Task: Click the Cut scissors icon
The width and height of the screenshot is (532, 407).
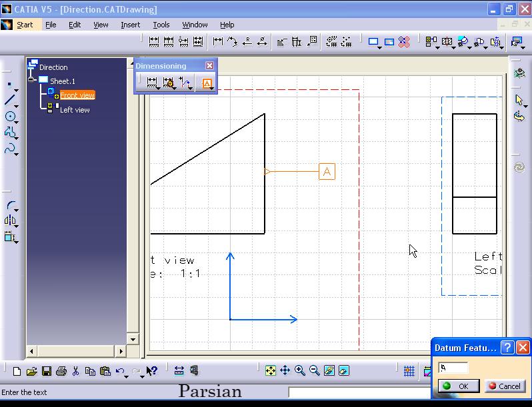Action: click(75, 372)
